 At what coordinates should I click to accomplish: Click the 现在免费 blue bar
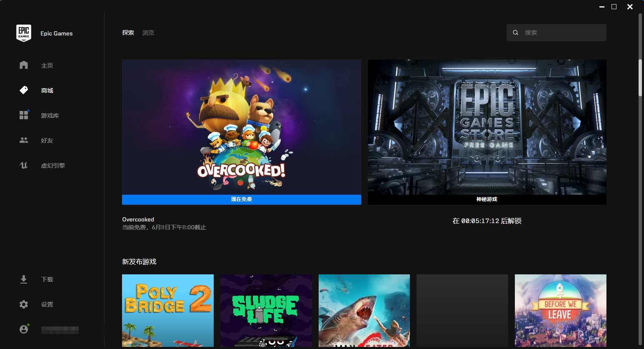coord(242,199)
